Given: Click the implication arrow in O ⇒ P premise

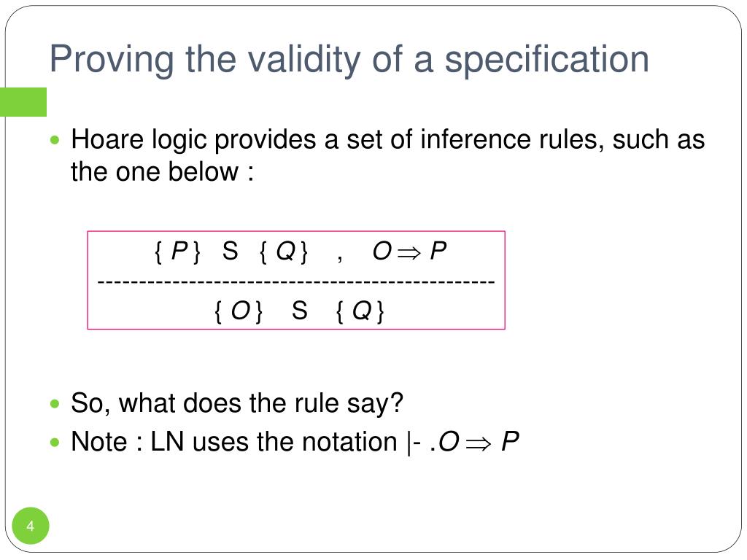Looking at the screenshot, I should click(x=409, y=252).
